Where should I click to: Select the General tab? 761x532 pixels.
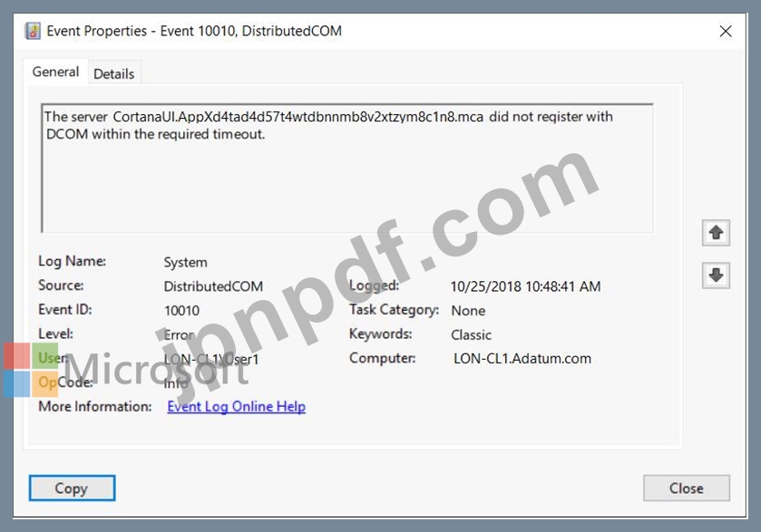[55, 72]
